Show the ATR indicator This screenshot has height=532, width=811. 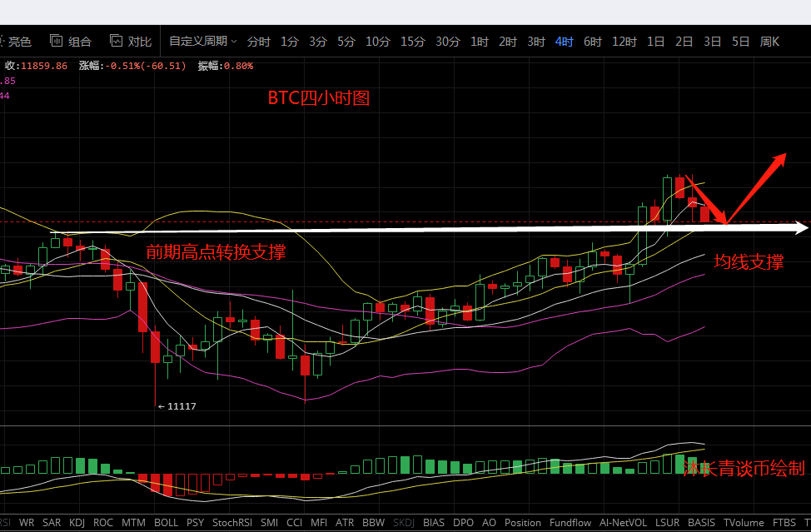(x=345, y=523)
